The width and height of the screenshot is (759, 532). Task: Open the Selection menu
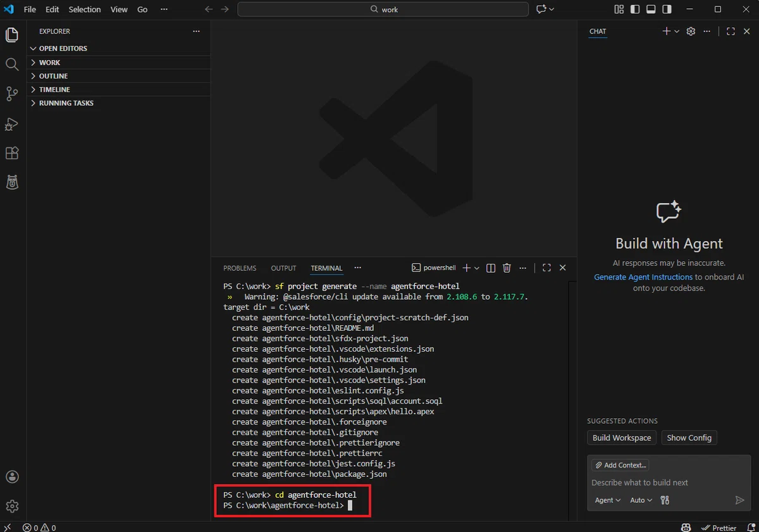[85, 9]
